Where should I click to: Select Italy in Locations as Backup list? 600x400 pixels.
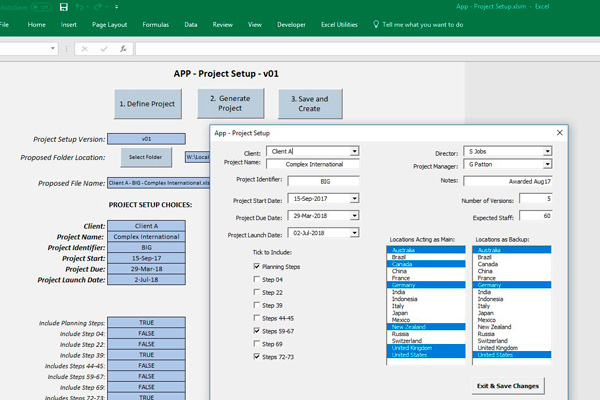pos(512,306)
